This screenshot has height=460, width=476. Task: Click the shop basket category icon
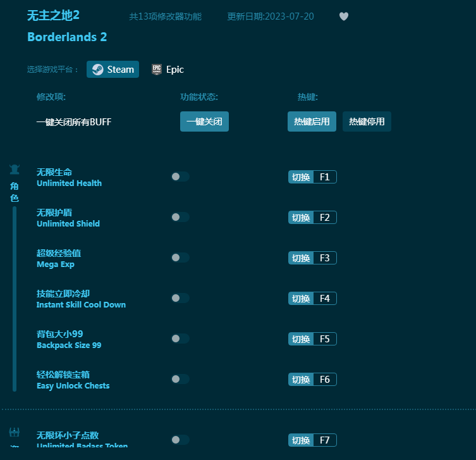15,432
